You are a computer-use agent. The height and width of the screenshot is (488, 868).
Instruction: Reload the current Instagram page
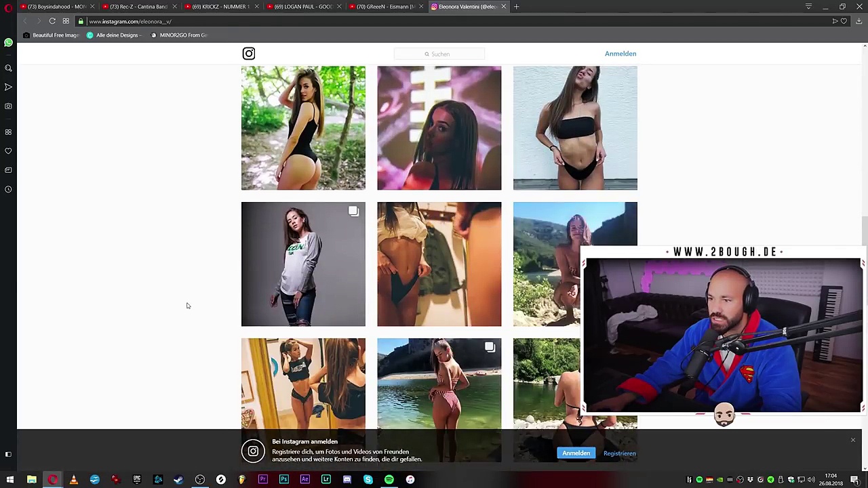(x=52, y=21)
